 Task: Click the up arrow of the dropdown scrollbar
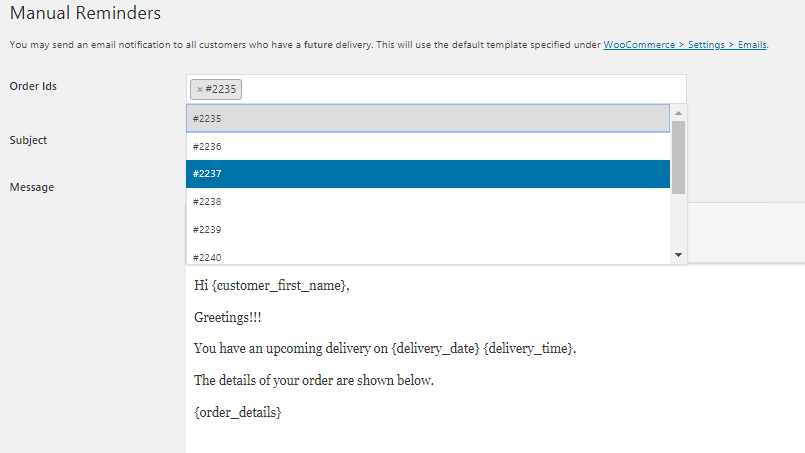(678, 113)
